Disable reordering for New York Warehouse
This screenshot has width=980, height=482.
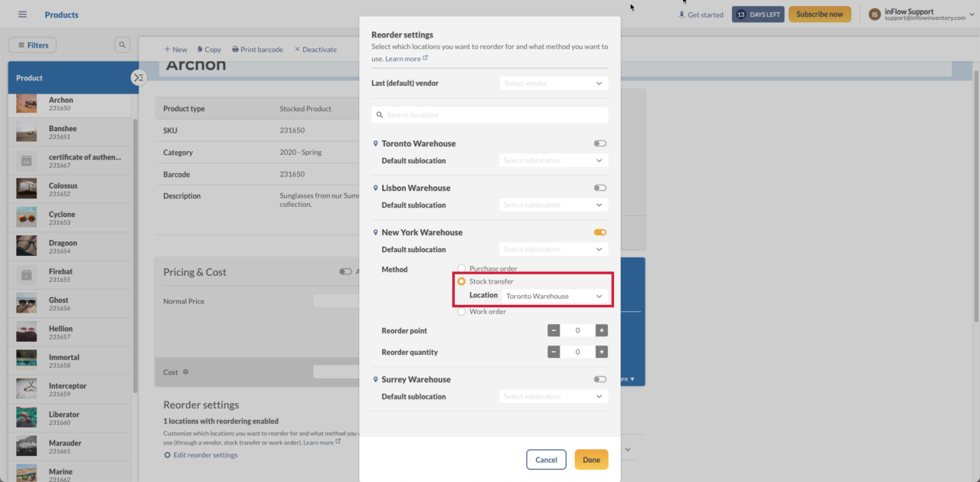tap(600, 232)
